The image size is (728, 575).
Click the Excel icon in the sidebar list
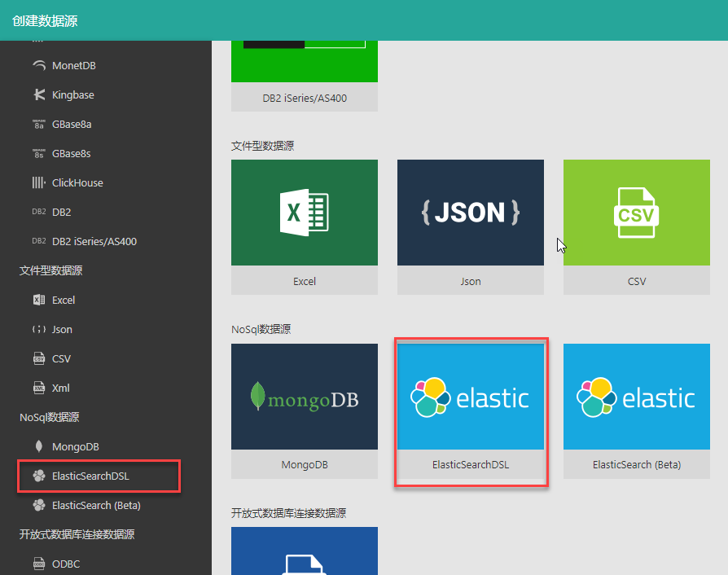(39, 300)
